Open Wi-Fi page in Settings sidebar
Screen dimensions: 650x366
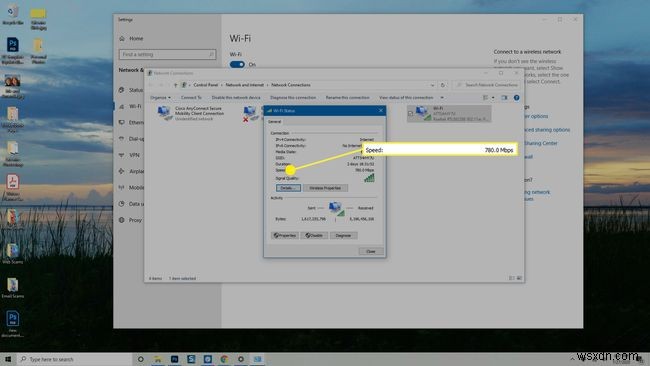coord(131,106)
